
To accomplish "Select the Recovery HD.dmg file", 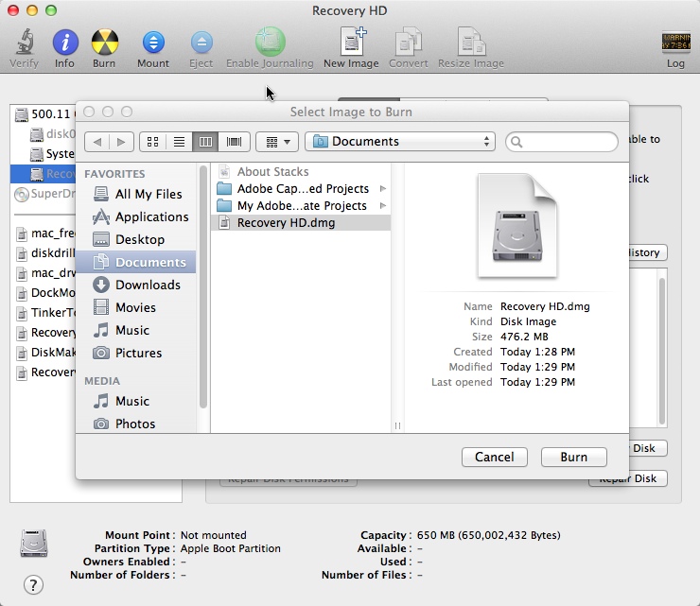I will point(301,223).
